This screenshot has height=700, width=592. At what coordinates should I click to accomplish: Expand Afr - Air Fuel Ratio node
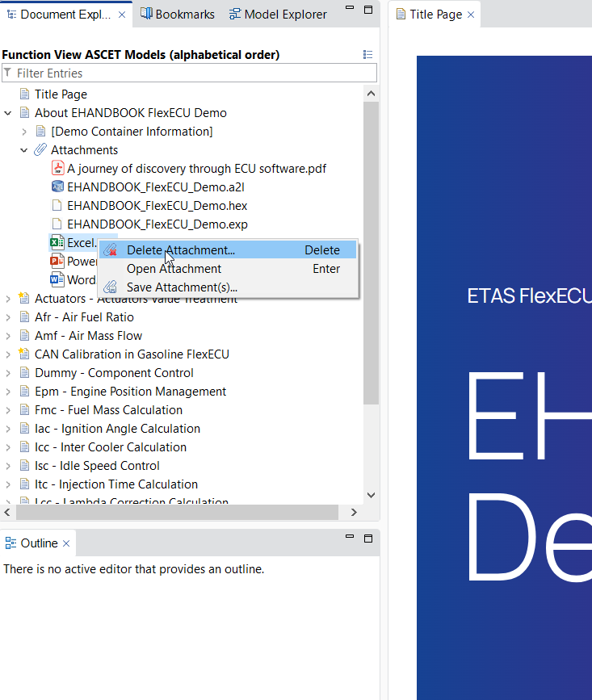point(8,317)
